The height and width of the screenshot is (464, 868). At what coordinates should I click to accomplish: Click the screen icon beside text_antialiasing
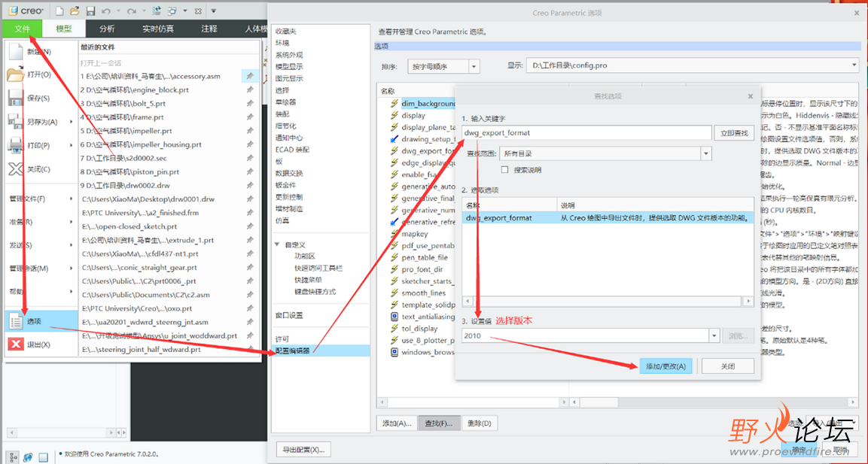[x=394, y=317]
